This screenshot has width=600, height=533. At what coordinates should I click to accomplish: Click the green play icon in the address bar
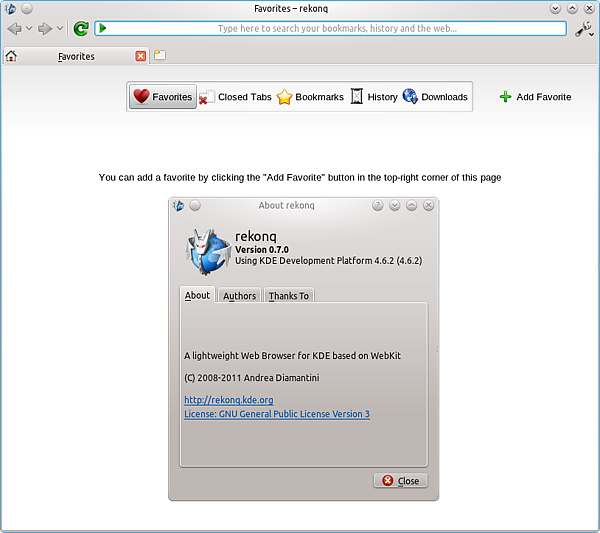click(x=103, y=28)
